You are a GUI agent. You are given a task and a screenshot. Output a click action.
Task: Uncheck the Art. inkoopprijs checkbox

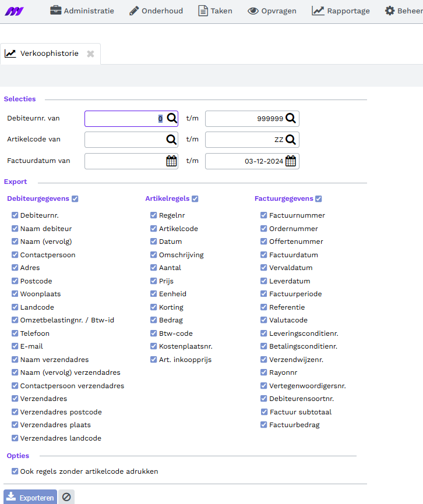153,359
